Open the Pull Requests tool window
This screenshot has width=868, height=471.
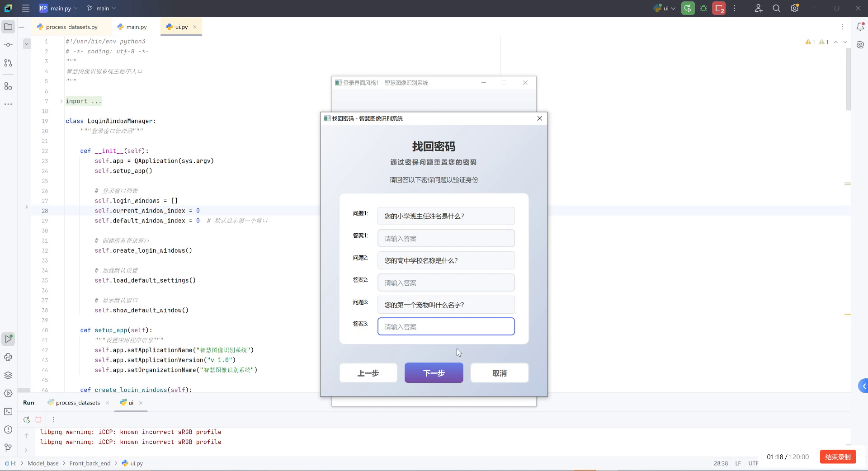[x=8, y=63]
